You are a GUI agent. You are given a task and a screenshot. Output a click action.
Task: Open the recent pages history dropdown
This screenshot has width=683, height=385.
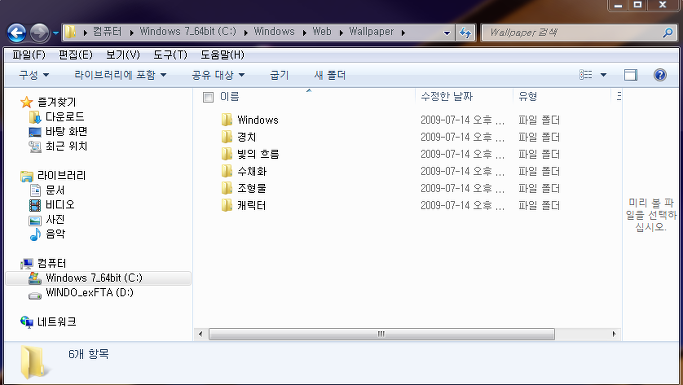(x=55, y=33)
